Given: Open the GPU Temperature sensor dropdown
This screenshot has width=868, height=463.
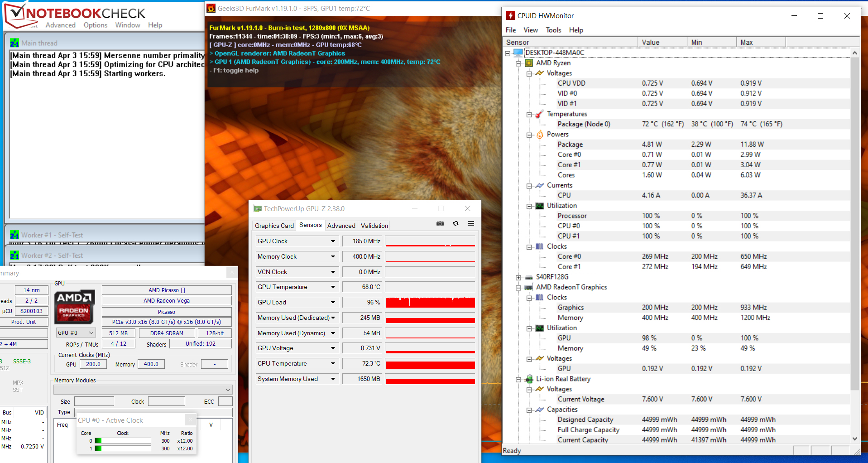Looking at the screenshot, I should pyautogui.click(x=333, y=287).
